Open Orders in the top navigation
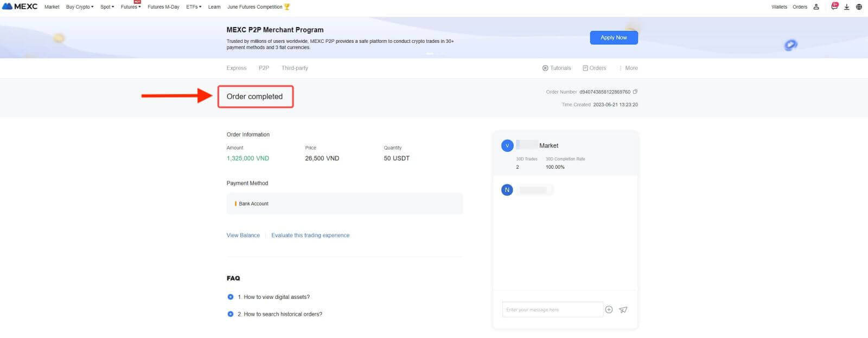868x338 pixels. pos(800,7)
